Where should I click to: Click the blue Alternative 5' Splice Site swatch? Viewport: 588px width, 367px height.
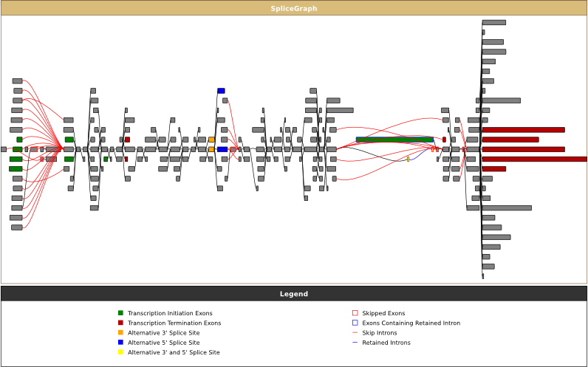(x=120, y=342)
